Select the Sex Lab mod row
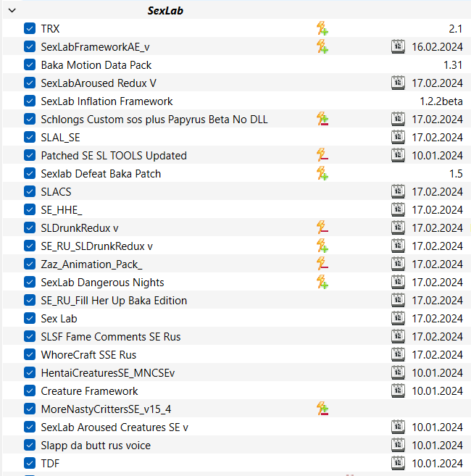 pos(59,319)
